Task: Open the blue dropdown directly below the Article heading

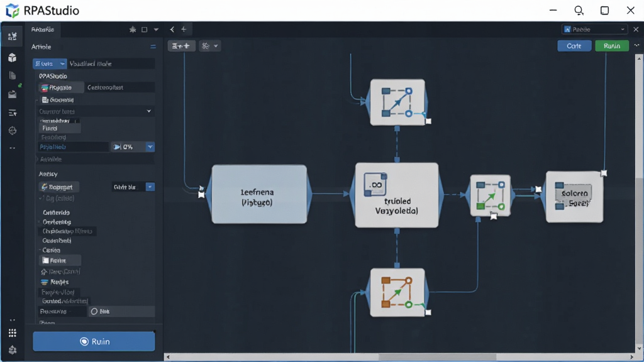Action: 49,63
